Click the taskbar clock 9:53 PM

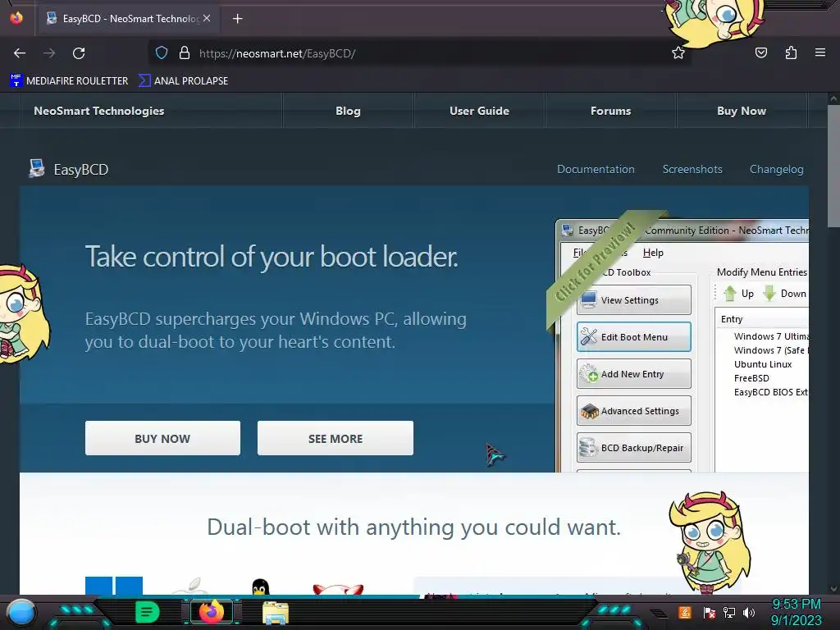pyautogui.click(x=796, y=612)
